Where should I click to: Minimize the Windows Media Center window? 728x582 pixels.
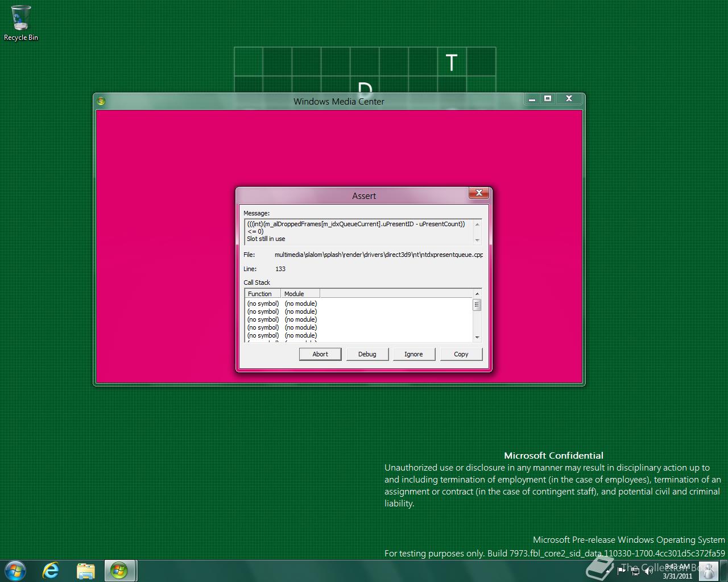pos(532,99)
